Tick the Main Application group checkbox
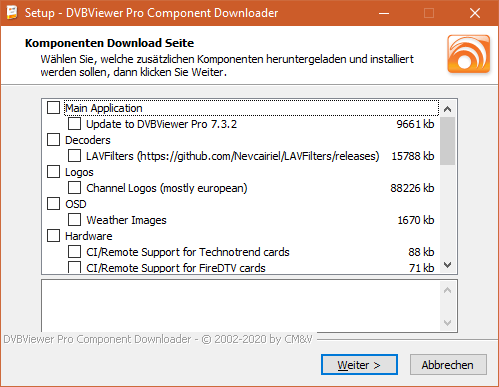499x387 pixels. click(x=53, y=108)
